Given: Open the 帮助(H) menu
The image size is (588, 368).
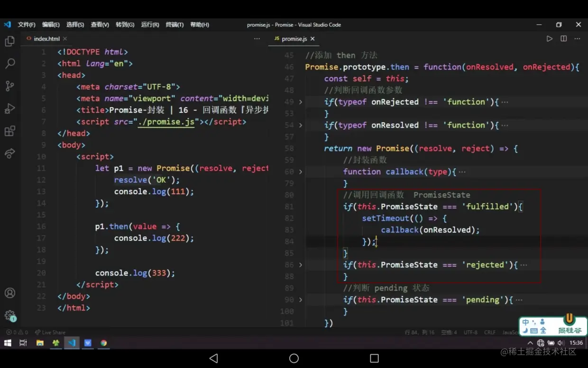Looking at the screenshot, I should click(200, 25).
